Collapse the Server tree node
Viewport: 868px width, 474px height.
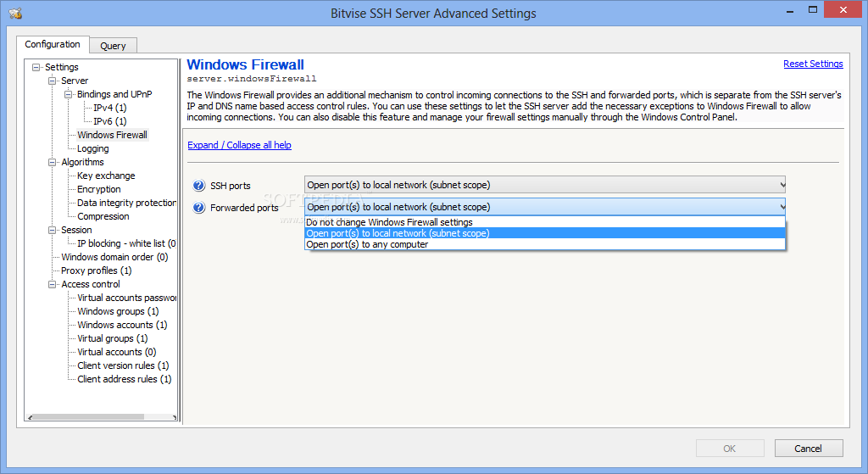[52, 81]
